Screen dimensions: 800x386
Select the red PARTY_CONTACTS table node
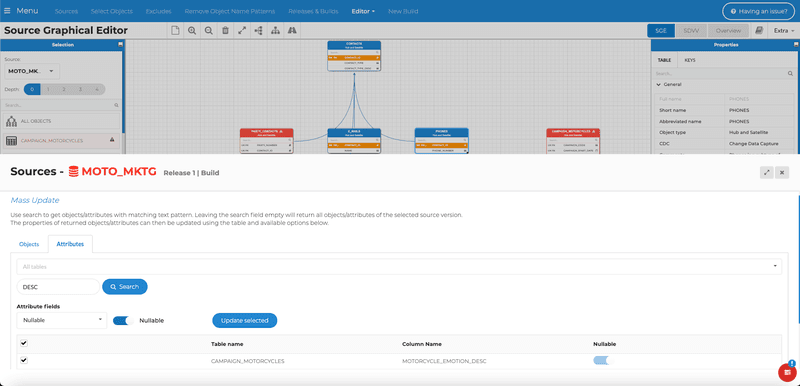click(x=267, y=141)
